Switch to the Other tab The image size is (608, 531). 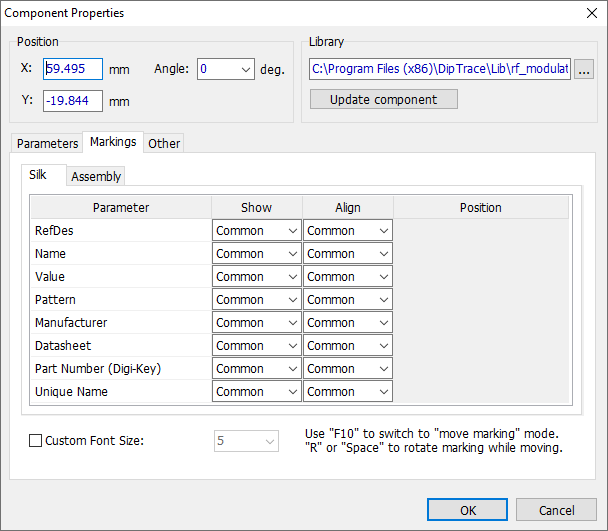[x=164, y=143]
